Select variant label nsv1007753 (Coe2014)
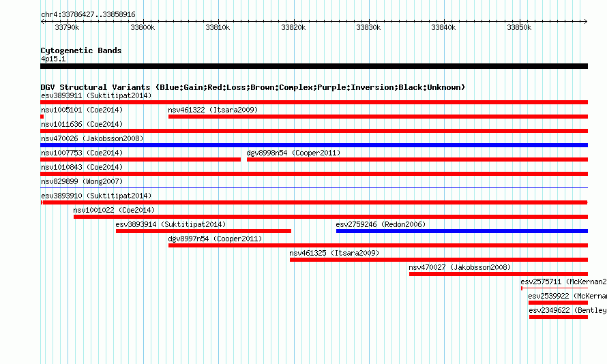The height and width of the screenshot is (364, 607). click(x=82, y=153)
